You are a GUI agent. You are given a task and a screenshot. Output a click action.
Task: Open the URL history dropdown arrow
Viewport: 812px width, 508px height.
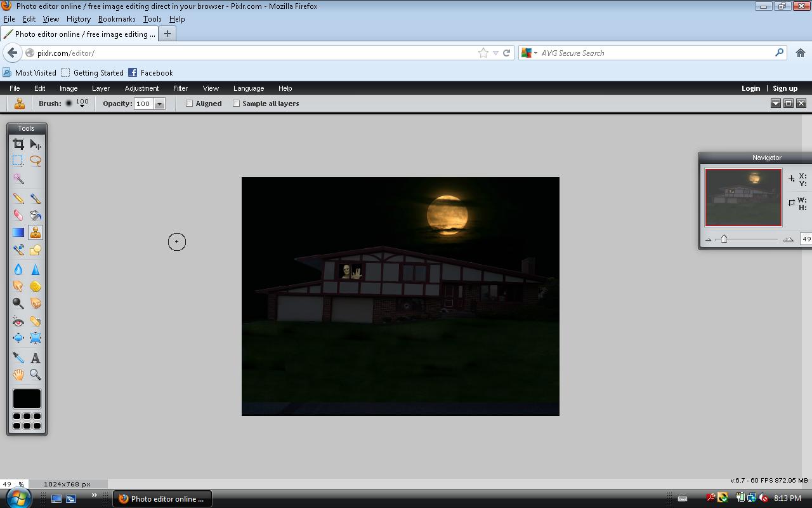(495, 53)
